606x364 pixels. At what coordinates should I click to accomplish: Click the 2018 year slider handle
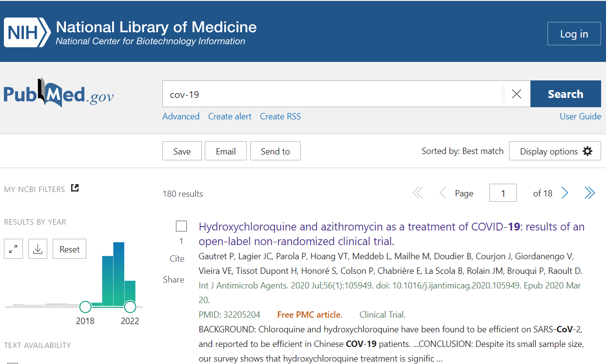(x=85, y=307)
